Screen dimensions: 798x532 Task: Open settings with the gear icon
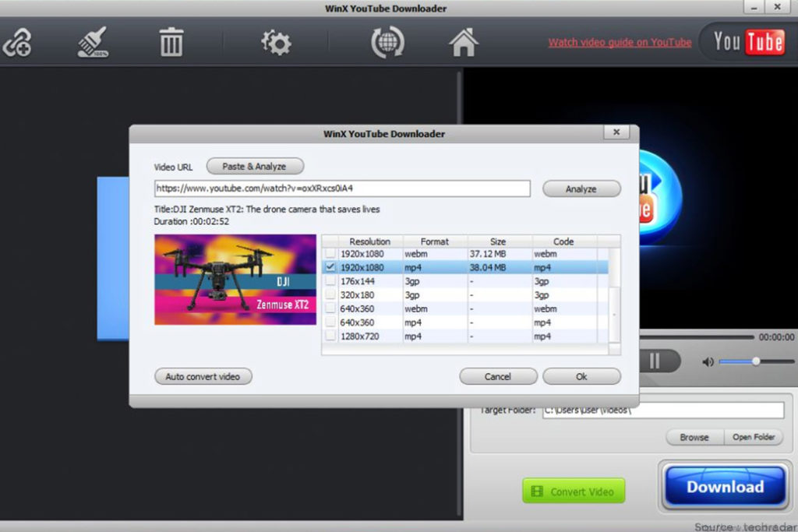[x=277, y=42]
